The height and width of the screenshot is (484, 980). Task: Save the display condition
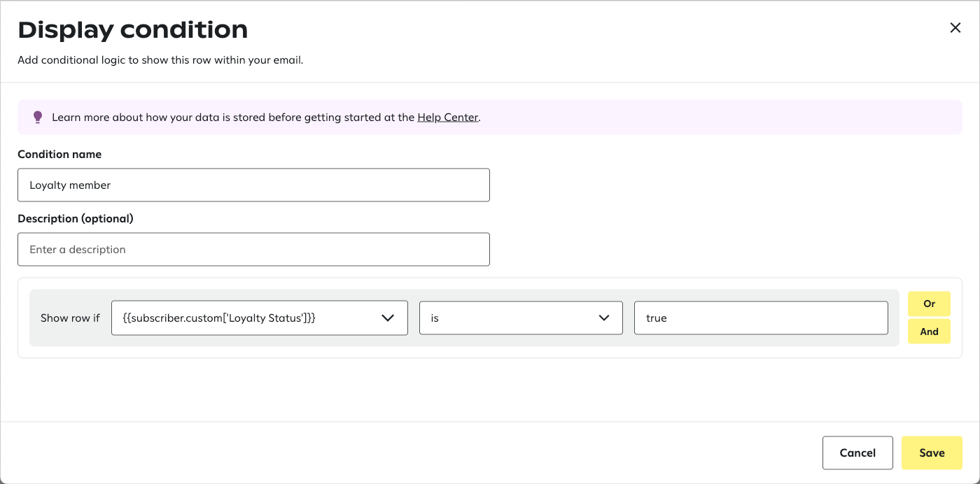[x=932, y=453]
